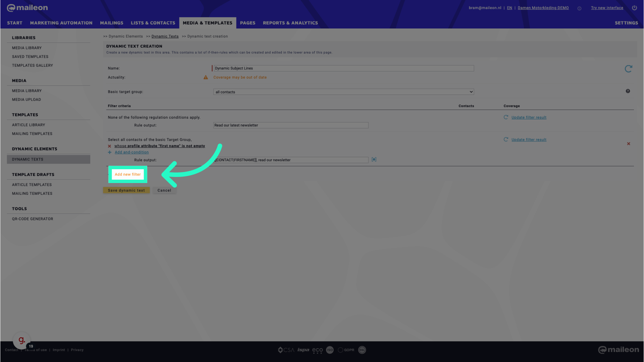Open MEDIA LIBRARY under Libraries
Screen dimensions: 644x362
point(27,48)
